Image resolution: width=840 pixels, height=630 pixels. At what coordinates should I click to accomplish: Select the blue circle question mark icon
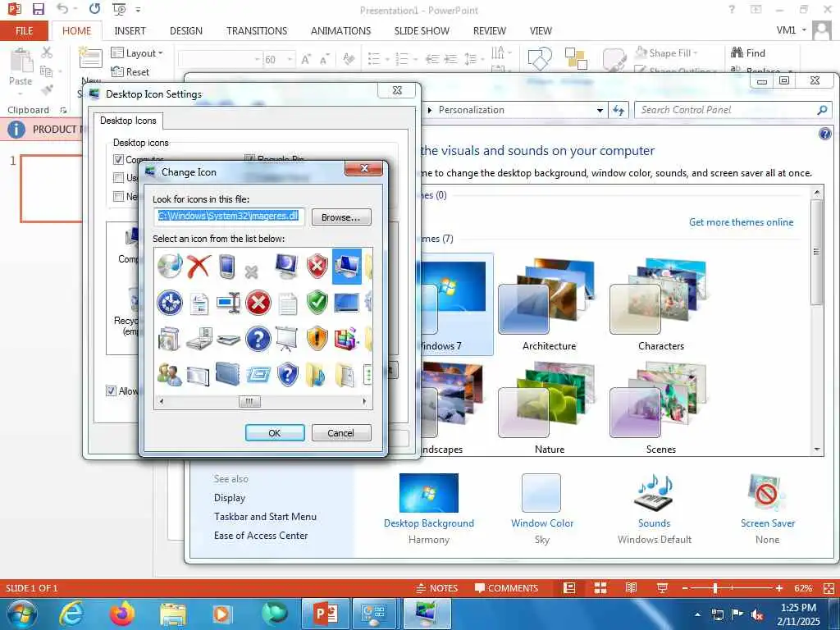pos(258,339)
